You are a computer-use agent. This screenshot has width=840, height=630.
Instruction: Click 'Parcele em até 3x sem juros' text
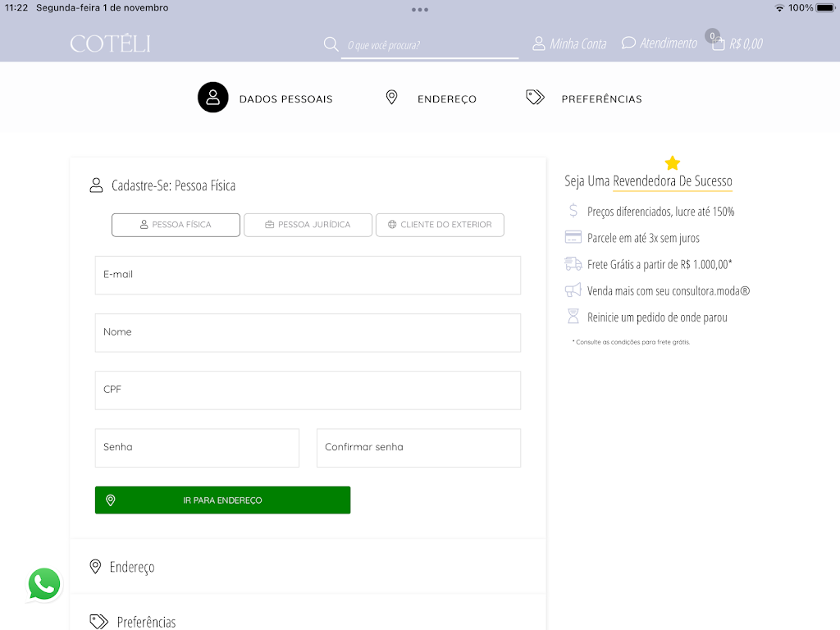pos(643,238)
